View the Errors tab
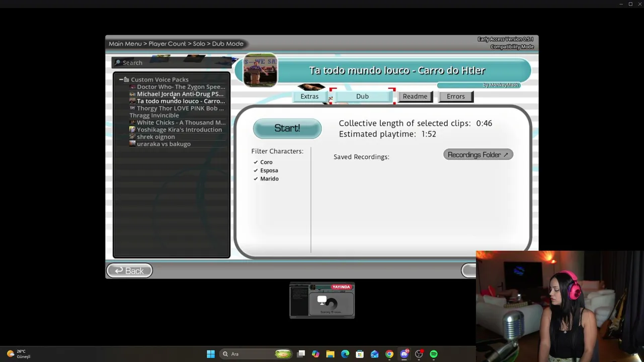The image size is (644, 362). click(x=456, y=97)
